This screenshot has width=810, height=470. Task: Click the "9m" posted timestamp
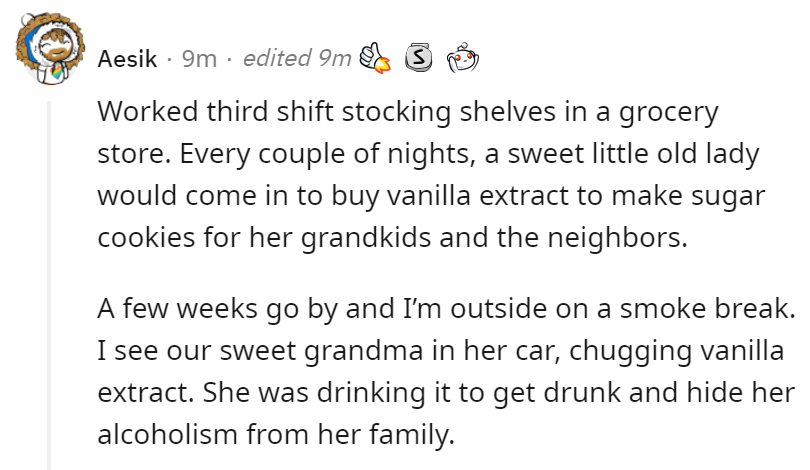pyautogui.click(x=199, y=58)
